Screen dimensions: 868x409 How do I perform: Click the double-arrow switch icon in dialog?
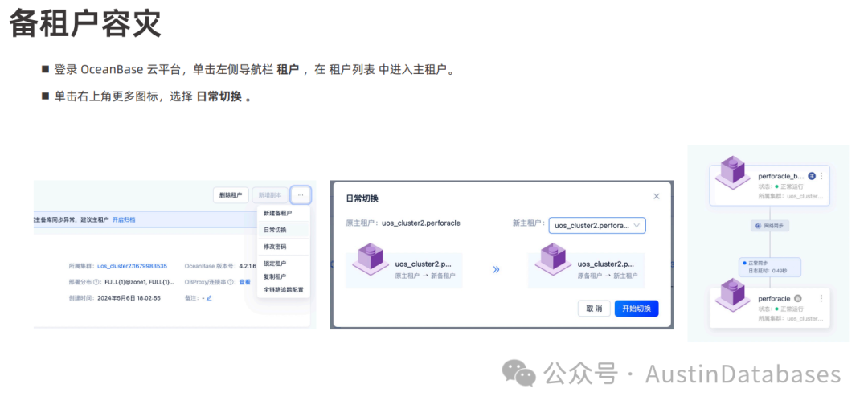pyautogui.click(x=496, y=269)
